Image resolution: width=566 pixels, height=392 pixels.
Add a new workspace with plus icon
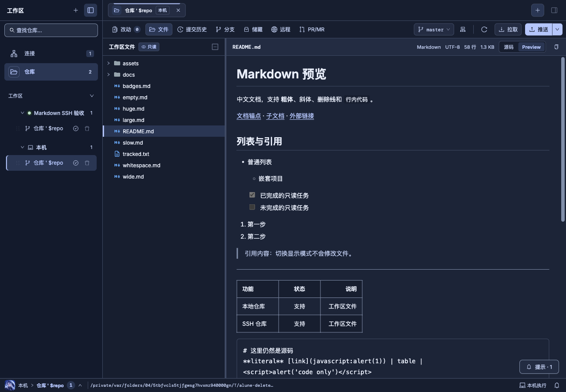[76, 10]
